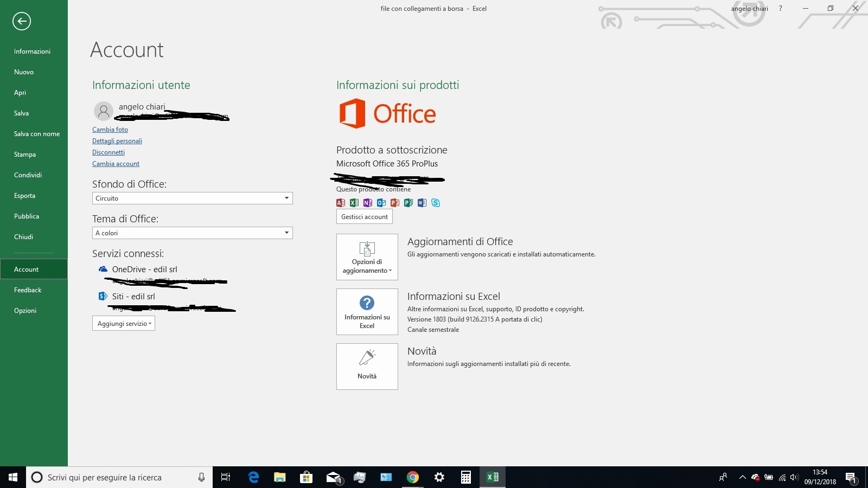This screenshot has width=868, height=488.
Task: Click the PowerPoint icon in product contents
Action: pos(395,203)
